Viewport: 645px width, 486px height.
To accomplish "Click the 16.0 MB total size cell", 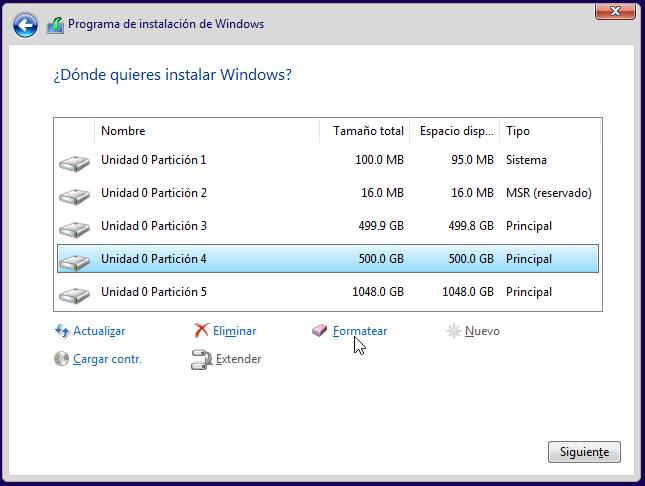I will pyautogui.click(x=383, y=193).
